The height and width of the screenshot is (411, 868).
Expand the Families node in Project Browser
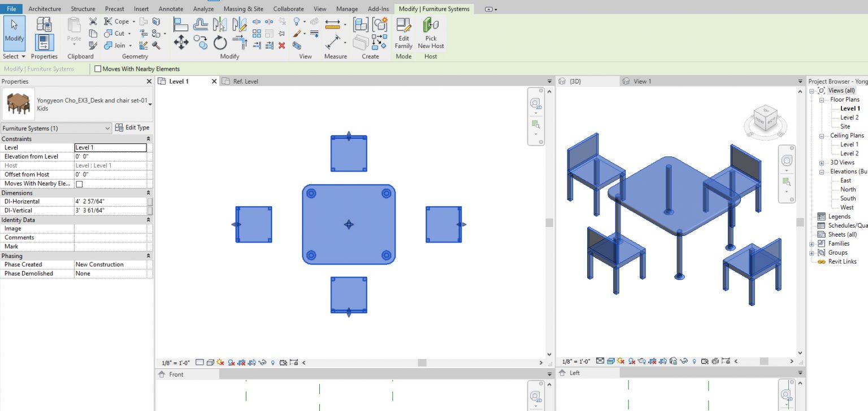(812, 243)
